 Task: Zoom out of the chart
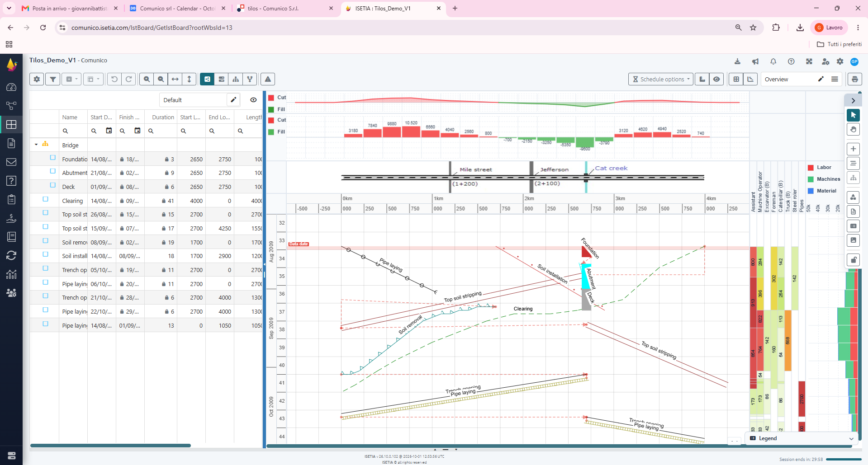(x=161, y=79)
